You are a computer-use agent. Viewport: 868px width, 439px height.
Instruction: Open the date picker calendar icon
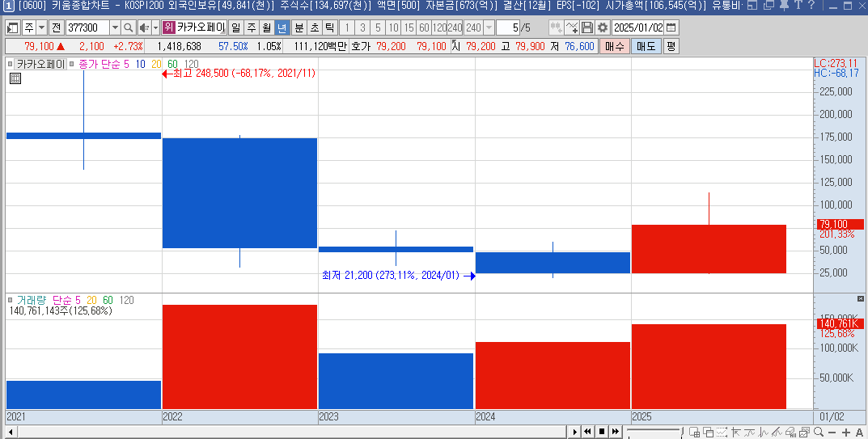(671, 27)
